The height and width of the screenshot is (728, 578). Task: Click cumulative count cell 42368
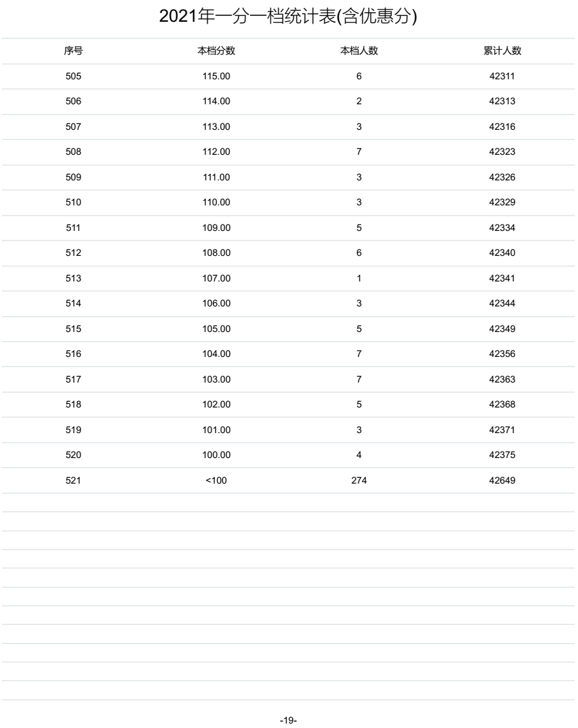[502, 404]
